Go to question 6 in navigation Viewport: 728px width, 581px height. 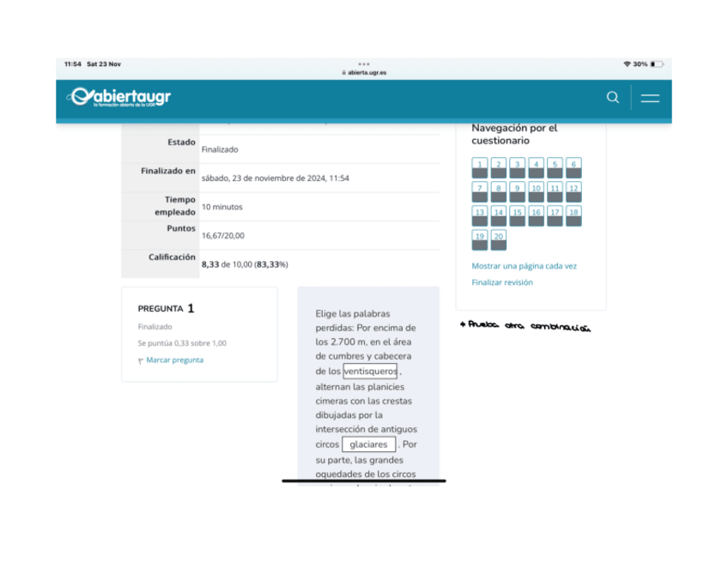573,168
